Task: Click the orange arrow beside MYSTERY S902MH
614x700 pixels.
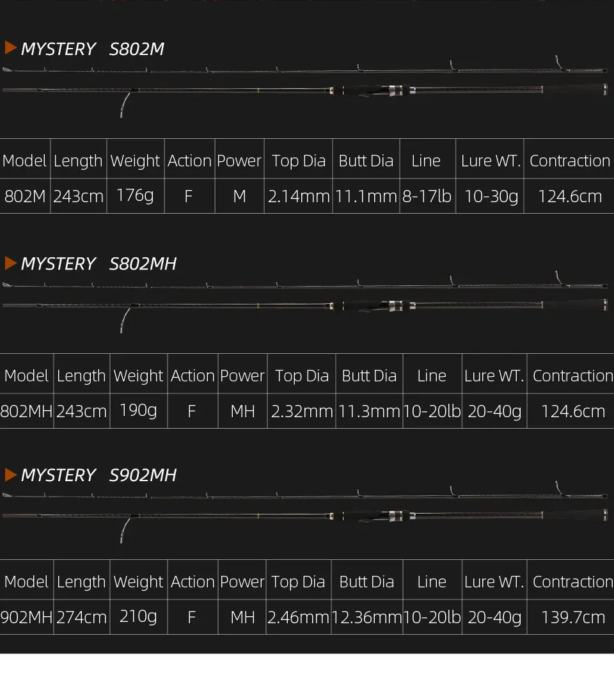Action: coord(11,475)
